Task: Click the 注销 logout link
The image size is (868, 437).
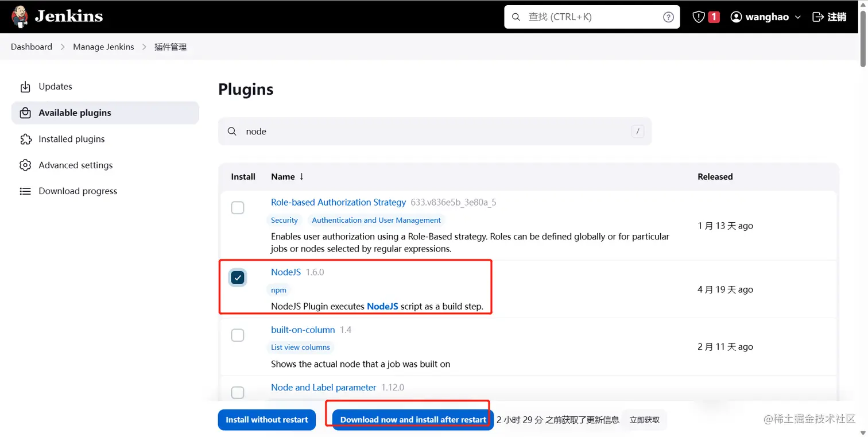Action: click(x=830, y=17)
